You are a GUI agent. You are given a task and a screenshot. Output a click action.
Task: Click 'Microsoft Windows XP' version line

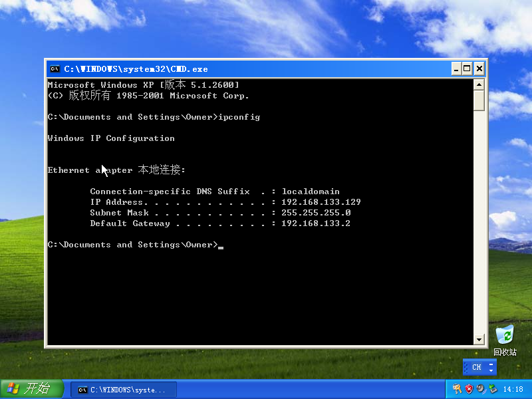tap(143, 85)
